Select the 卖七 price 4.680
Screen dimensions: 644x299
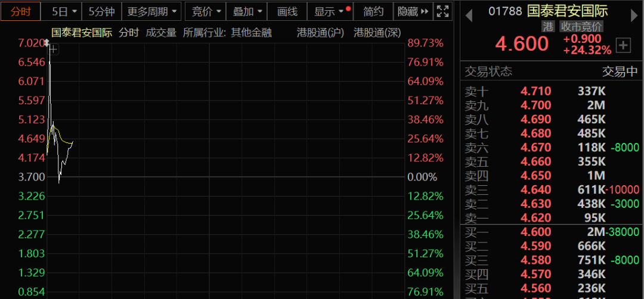[x=536, y=133]
